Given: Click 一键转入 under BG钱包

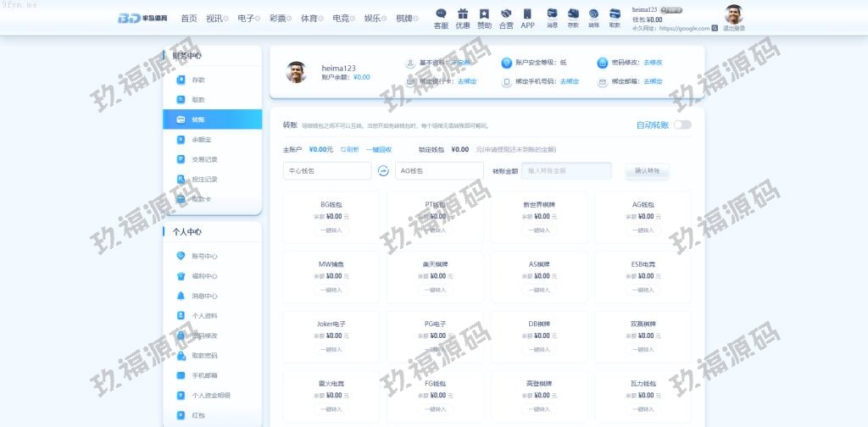Looking at the screenshot, I should pos(331,230).
